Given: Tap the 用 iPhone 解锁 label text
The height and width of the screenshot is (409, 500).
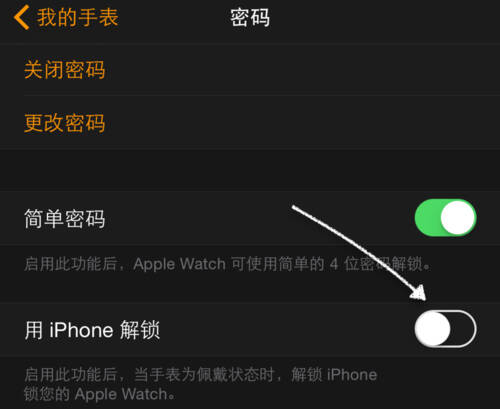Looking at the screenshot, I should 92,330.
